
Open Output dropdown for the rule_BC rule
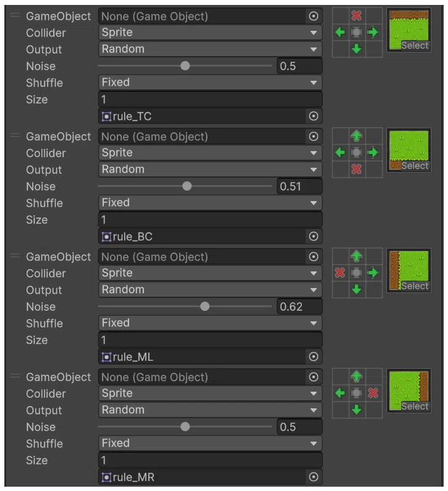(210, 170)
